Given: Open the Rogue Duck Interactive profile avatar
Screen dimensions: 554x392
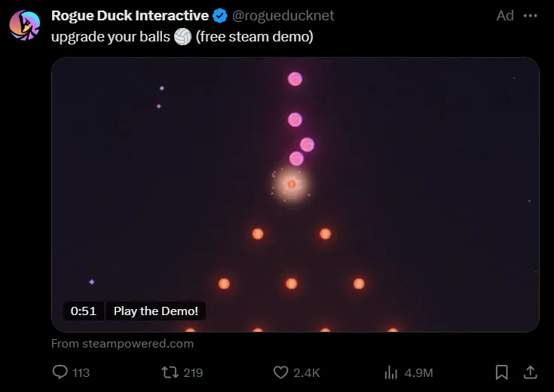Looking at the screenshot, I should coord(24,24).
